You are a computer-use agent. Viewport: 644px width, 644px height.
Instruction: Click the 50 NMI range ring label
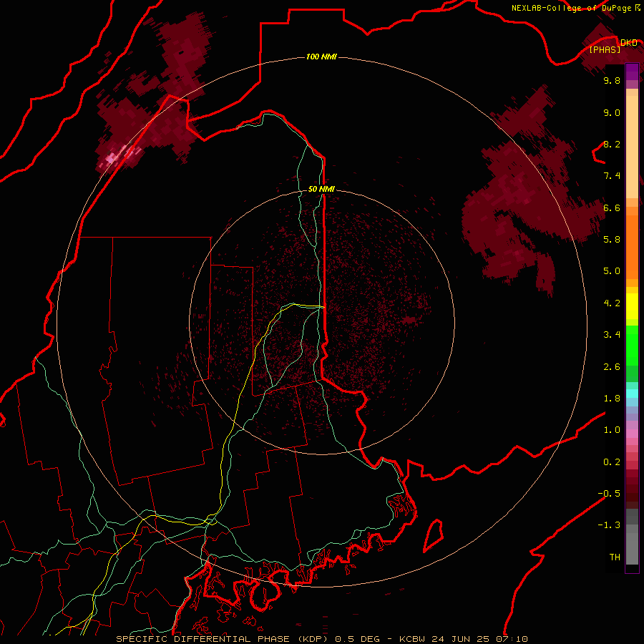(321, 189)
